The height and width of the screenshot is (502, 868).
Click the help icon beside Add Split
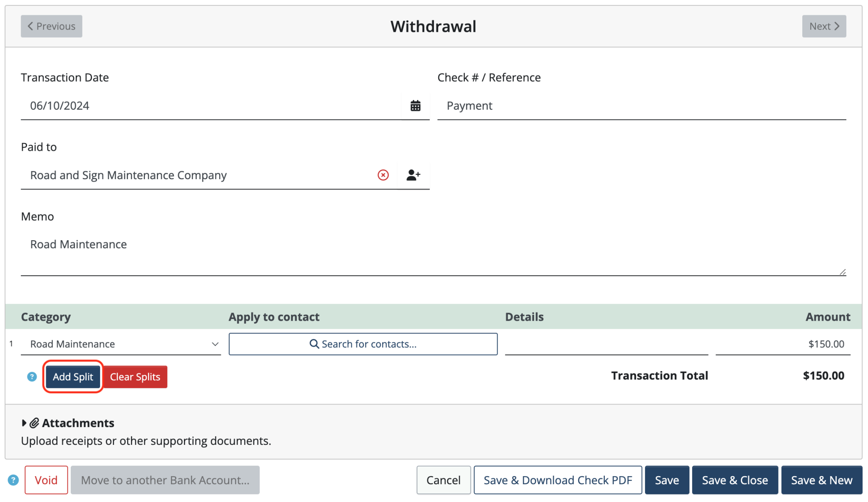click(32, 377)
